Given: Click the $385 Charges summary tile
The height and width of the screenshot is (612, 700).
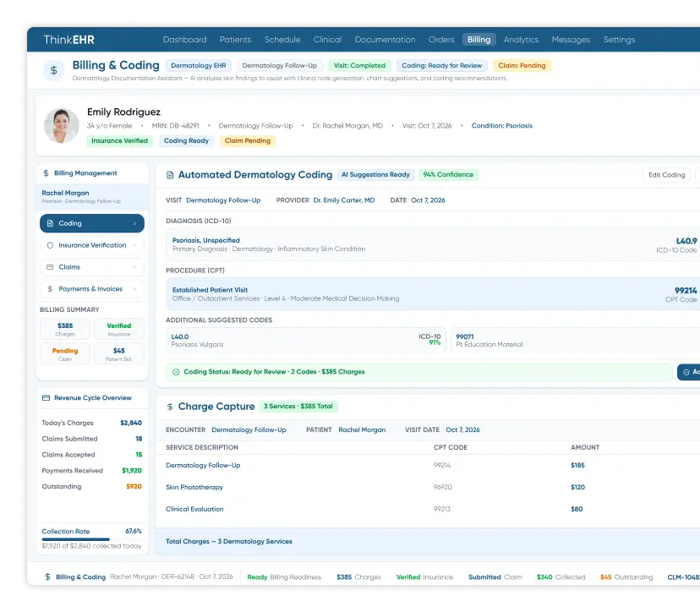Looking at the screenshot, I should (x=65, y=329).
